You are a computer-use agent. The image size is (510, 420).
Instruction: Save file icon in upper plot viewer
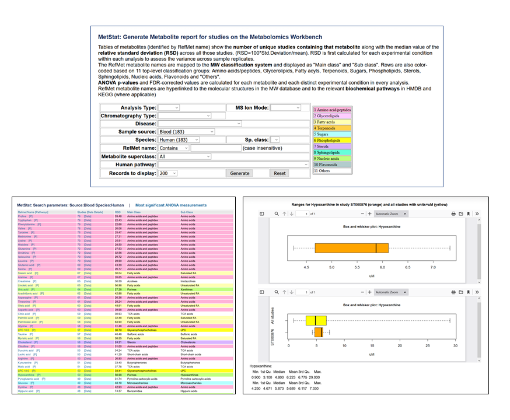tap(461, 214)
